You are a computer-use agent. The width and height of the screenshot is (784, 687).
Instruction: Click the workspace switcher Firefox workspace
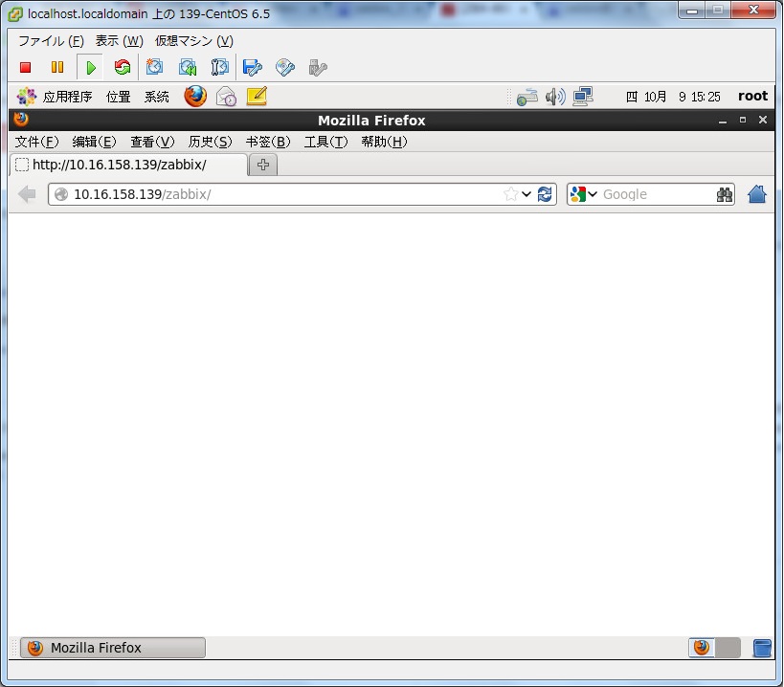702,648
